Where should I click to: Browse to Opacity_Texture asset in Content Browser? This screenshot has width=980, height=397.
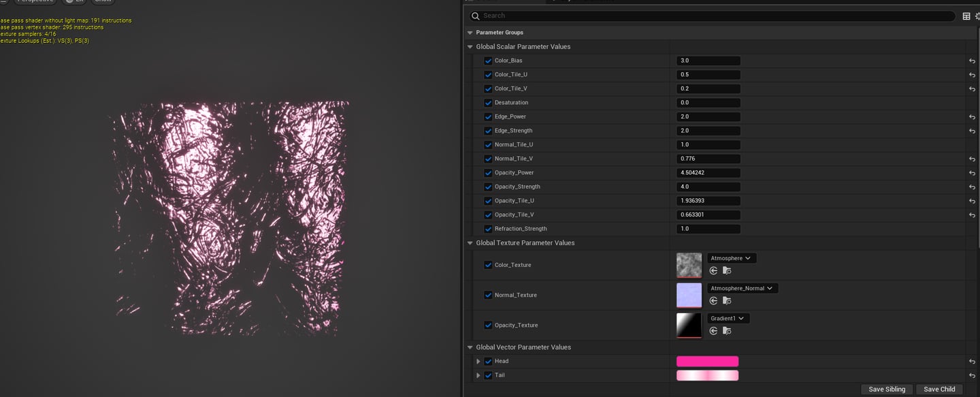[x=727, y=330]
